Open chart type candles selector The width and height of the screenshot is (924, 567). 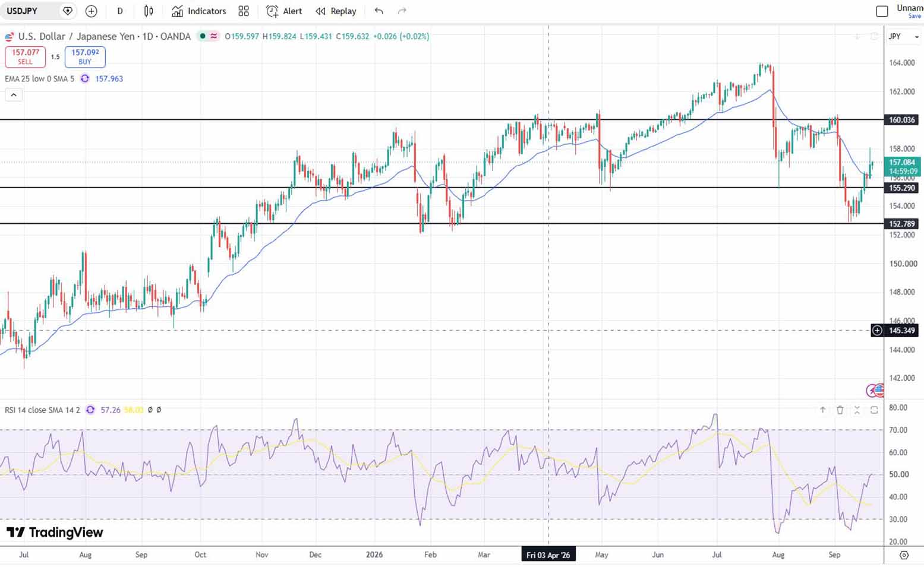click(149, 11)
